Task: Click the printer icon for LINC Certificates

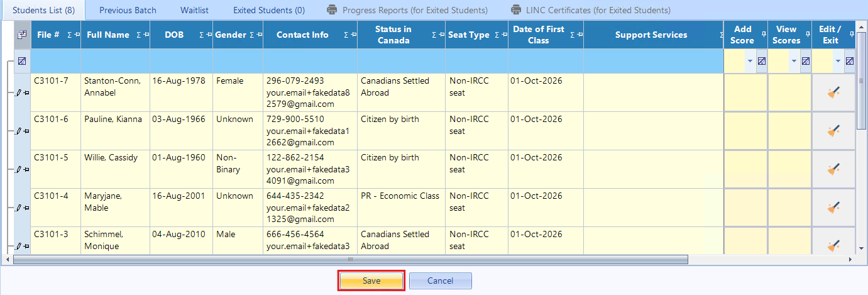Action: [x=517, y=10]
